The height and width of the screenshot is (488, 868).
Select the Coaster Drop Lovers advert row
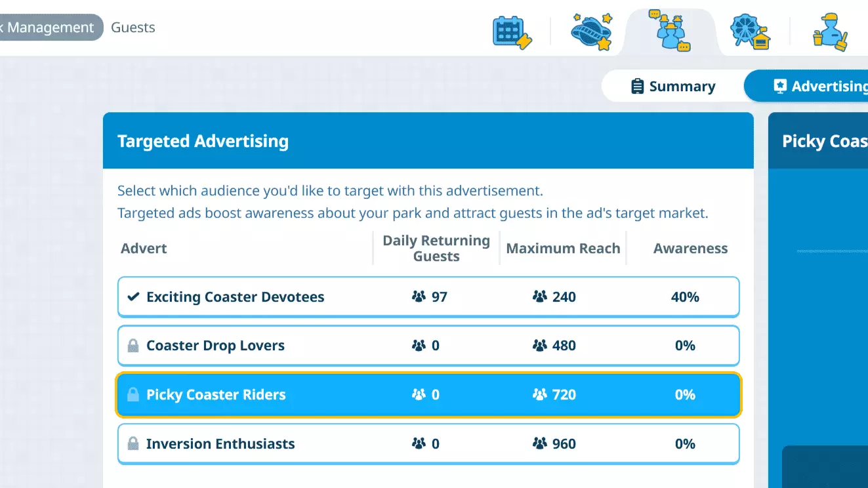[428, 346]
